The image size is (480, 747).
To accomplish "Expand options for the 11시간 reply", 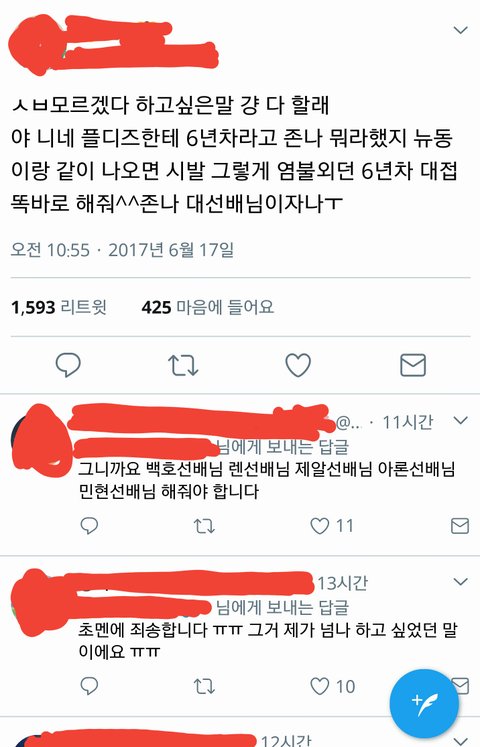I will pyautogui.click(x=460, y=420).
